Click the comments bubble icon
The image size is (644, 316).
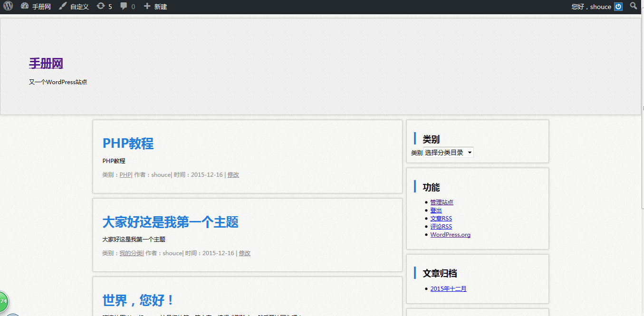click(124, 6)
